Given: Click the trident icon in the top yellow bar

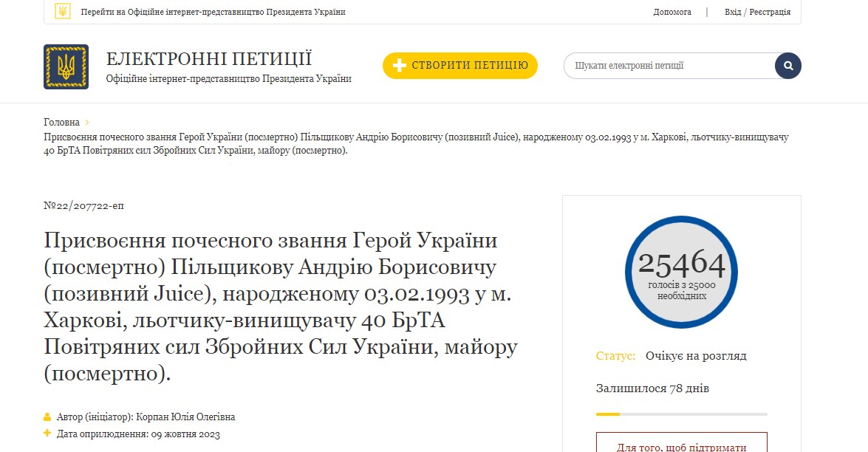Looking at the screenshot, I should pos(62,12).
